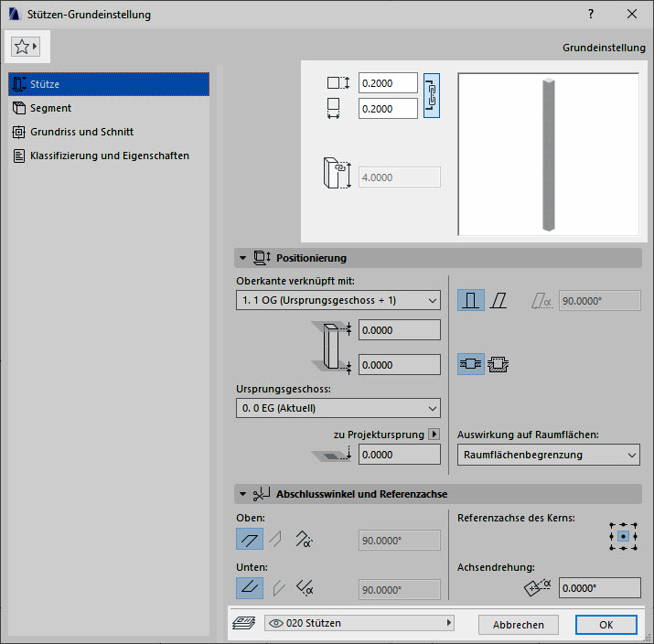The height and width of the screenshot is (644, 654).
Task: Open the Auswirkung auf Raumflächen dropdown
Action: 549,455
